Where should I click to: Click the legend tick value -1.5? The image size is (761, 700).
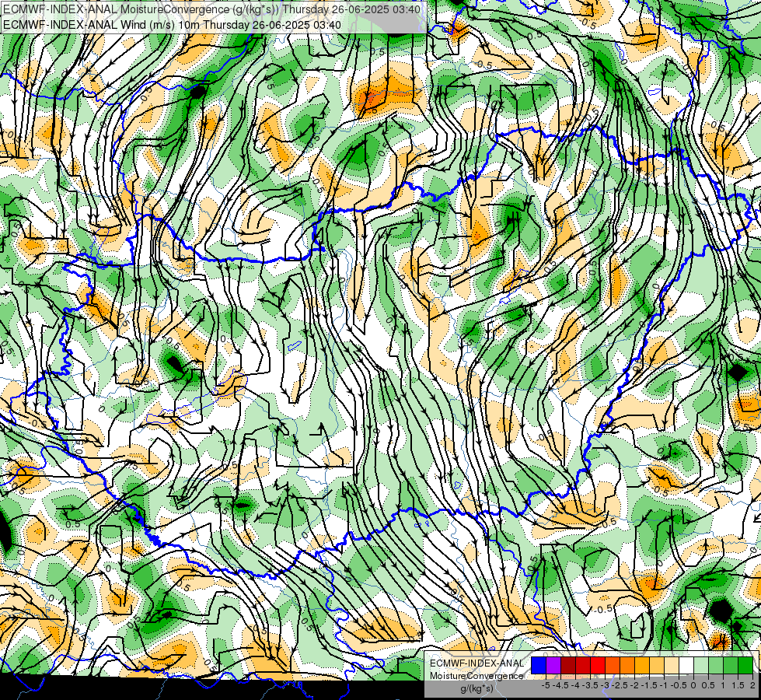click(x=649, y=685)
